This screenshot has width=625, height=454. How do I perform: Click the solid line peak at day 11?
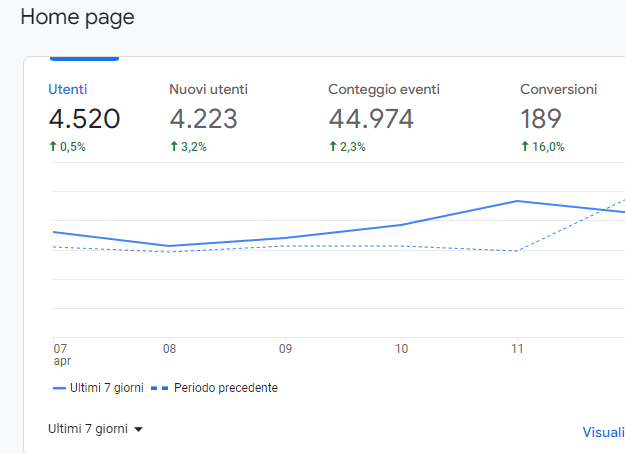517,201
